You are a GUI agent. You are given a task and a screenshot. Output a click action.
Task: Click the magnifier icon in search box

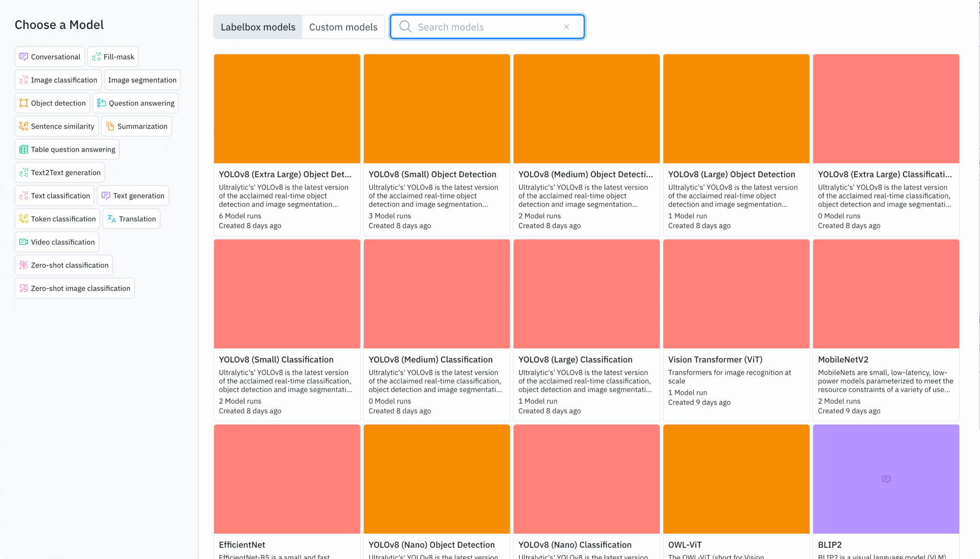coord(405,27)
